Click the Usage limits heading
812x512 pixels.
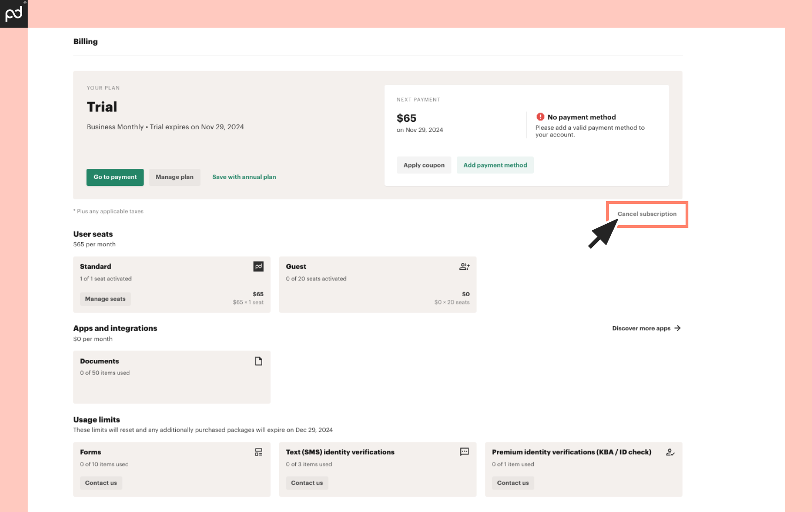[96, 420]
